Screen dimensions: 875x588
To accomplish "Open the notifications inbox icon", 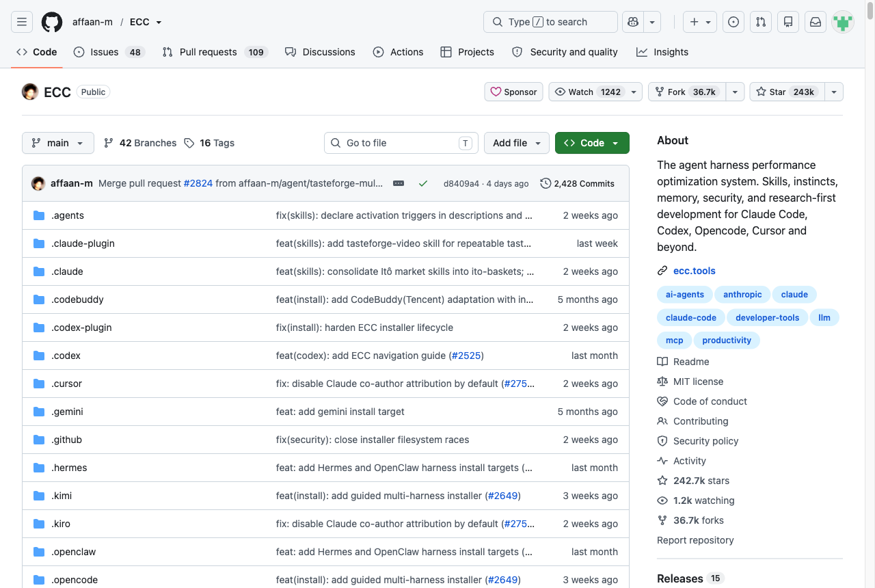I will (816, 22).
